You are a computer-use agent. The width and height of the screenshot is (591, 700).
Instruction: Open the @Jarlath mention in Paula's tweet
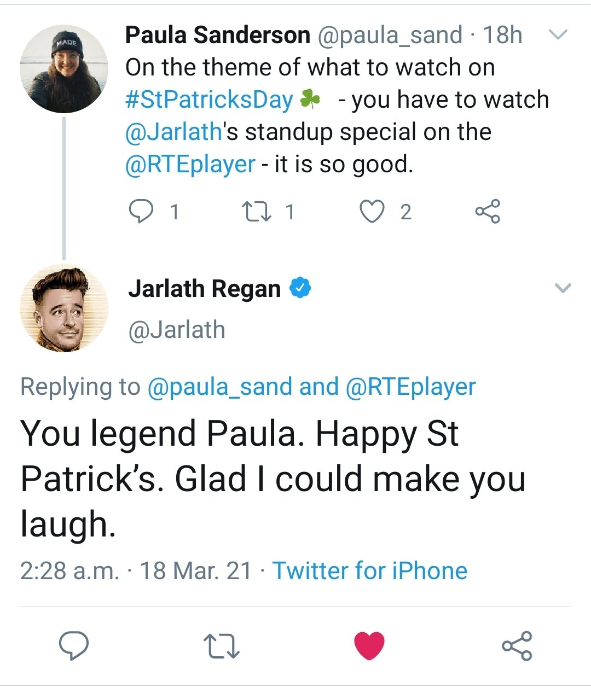point(173,132)
